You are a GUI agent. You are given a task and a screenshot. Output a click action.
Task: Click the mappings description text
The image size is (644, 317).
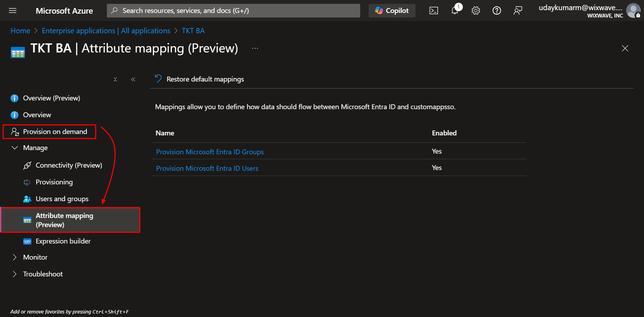point(305,107)
